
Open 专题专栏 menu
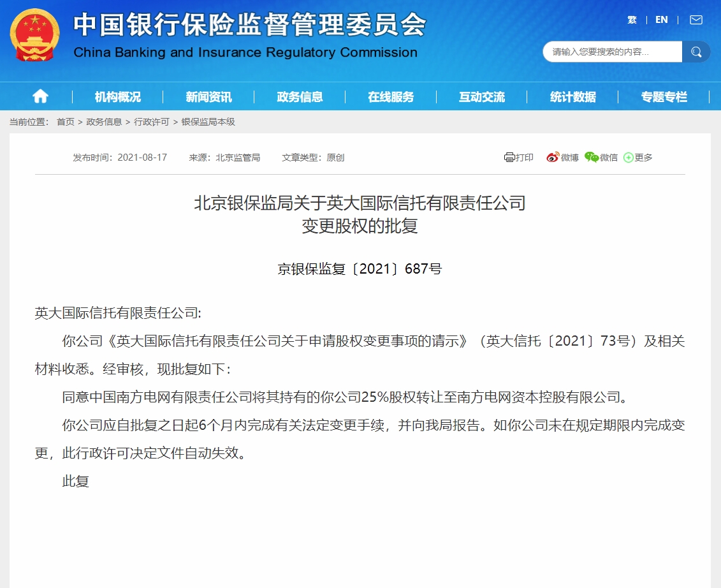point(664,97)
